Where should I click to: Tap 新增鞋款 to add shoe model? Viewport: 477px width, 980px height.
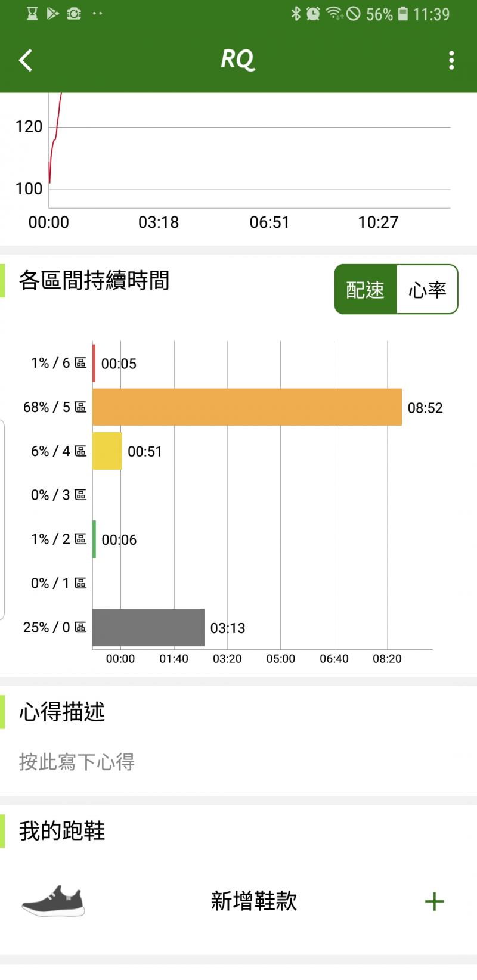point(253,901)
